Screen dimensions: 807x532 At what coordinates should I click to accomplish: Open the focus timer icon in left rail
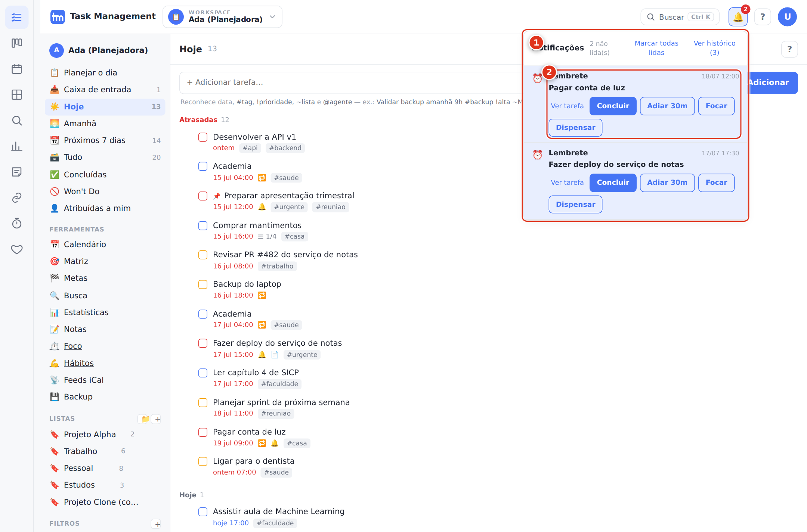point(17,223)
